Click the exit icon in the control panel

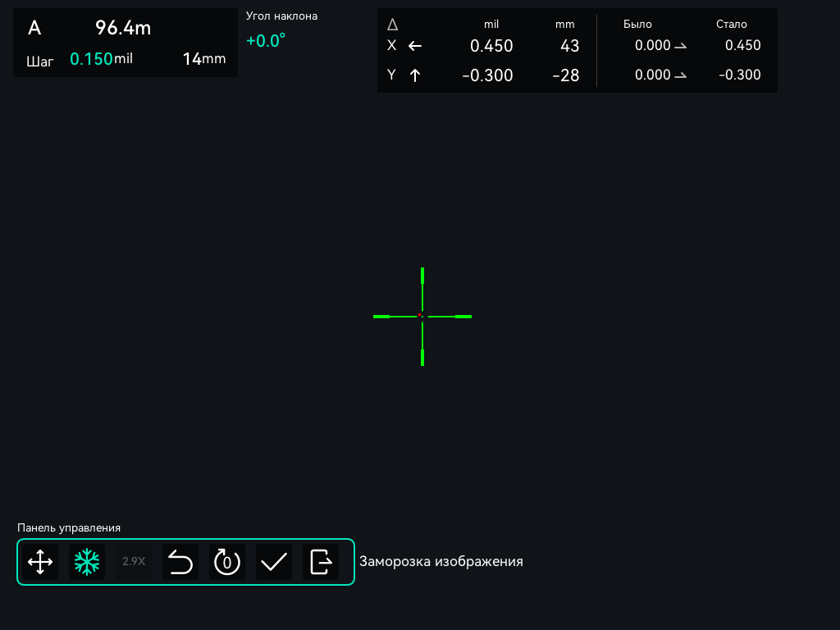[x=321, y=562]
